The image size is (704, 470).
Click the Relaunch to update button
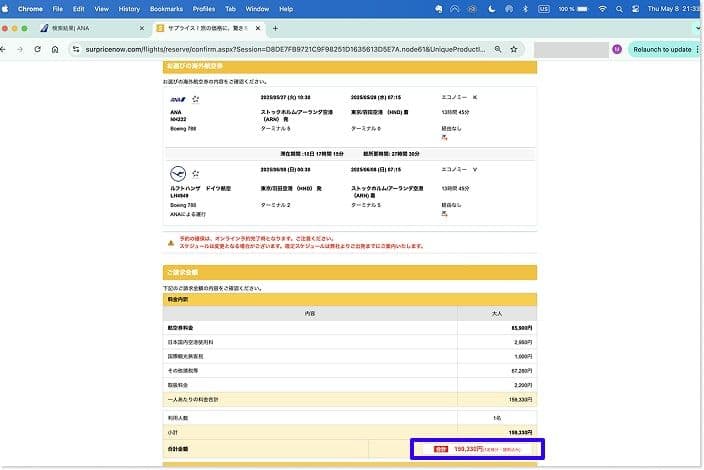click(x=662, y=48)
